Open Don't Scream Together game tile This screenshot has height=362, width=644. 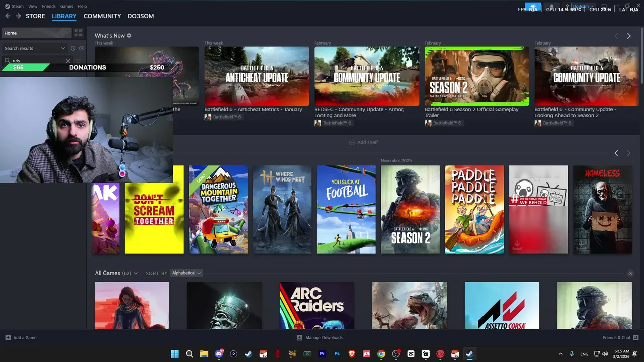tap(154, 210)
